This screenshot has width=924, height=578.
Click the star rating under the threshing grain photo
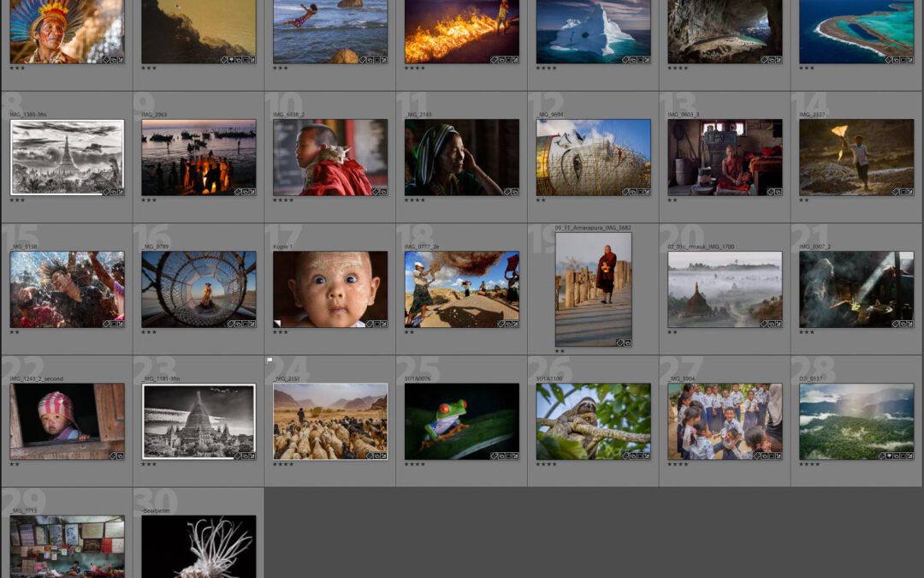410,332
